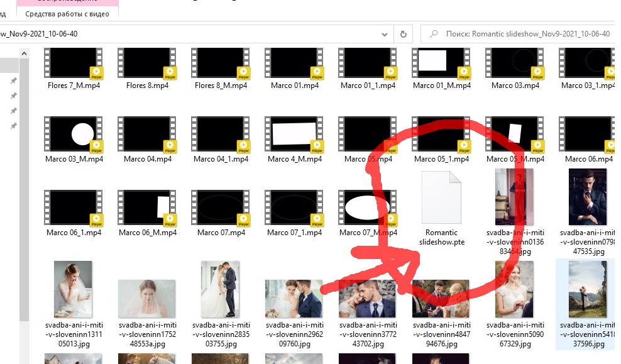
Task: Click the navigation pane scroll-up arrow
Action: pos(24,53)
